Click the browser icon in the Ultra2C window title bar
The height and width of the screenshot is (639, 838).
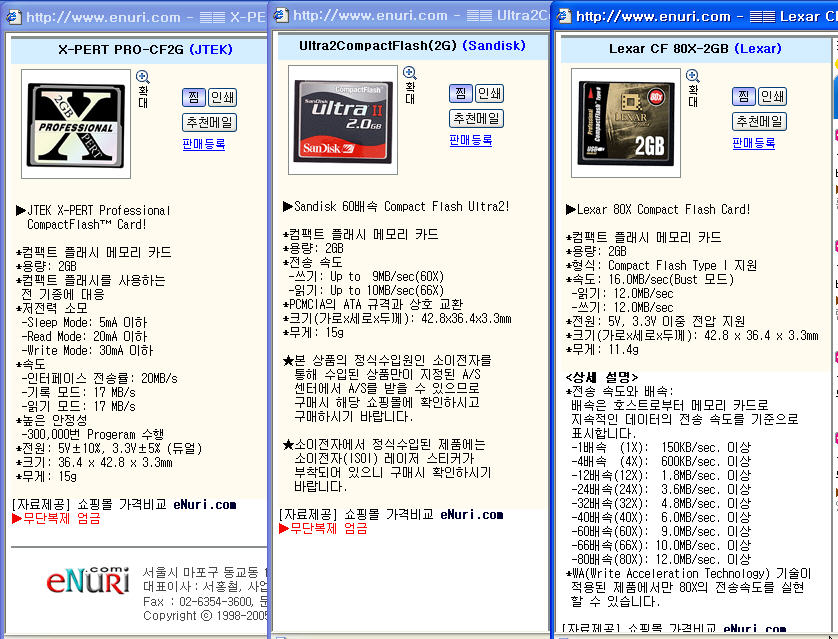tap(281, 15)
